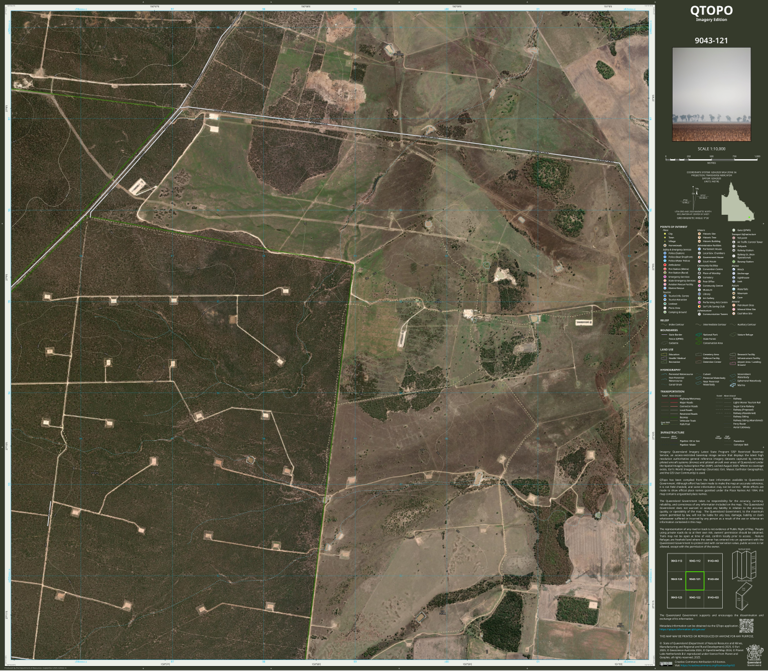Click the Queensland state locator map
The width and height of the screenshot is (768, 671).
(738, 202)
